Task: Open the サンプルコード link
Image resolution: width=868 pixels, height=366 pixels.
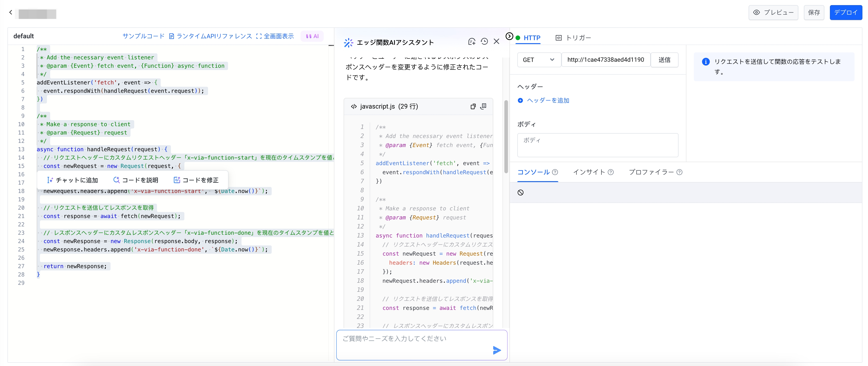Action: pos(143,36)
